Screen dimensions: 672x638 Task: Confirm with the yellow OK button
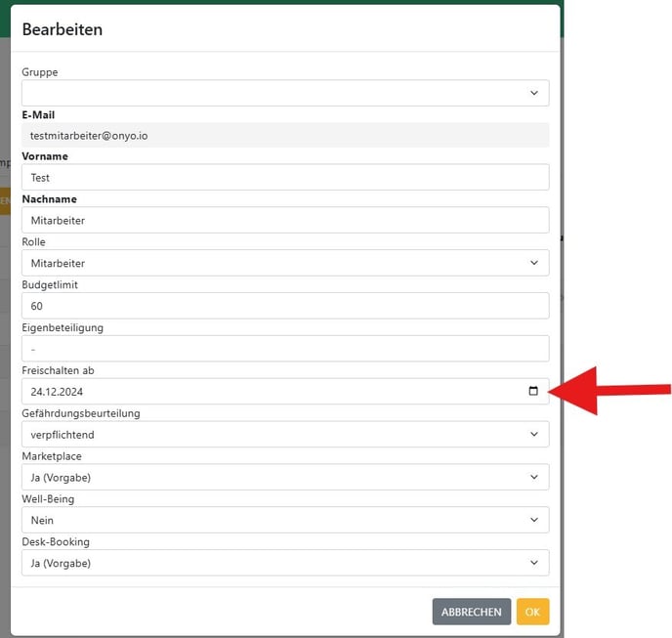[x=532, y=612]
